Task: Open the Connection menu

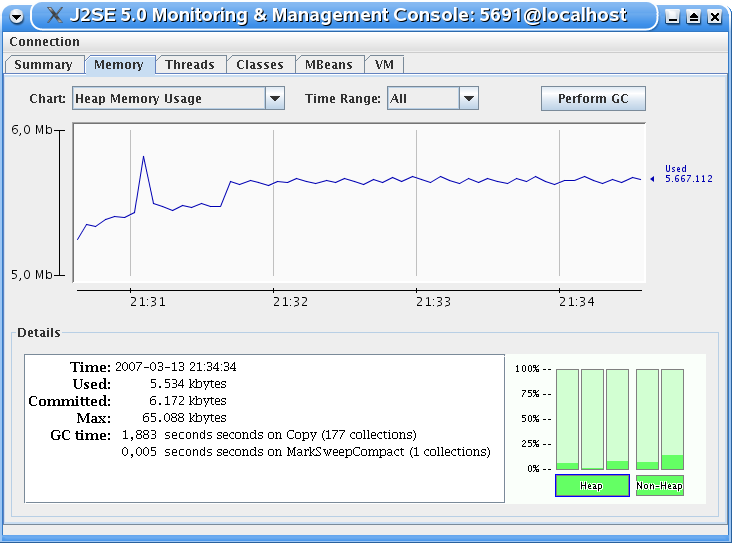Action: [x=44, y=42]
